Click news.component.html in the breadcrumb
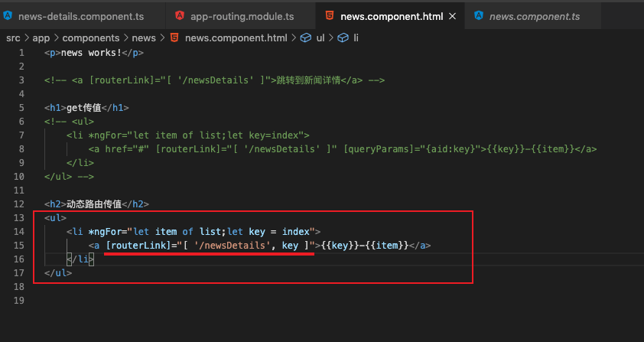 236,38
